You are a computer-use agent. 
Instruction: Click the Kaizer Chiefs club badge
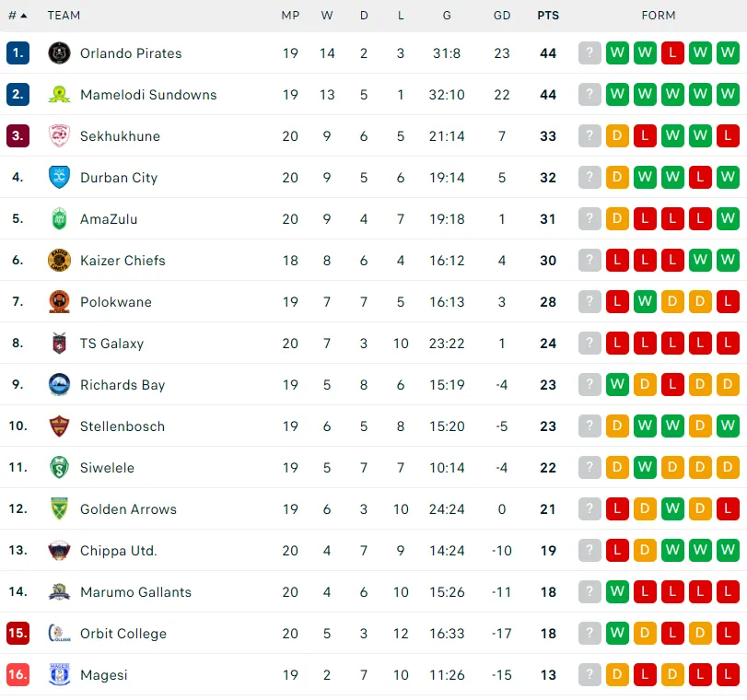pyautogui.click(x=59, y=261)
